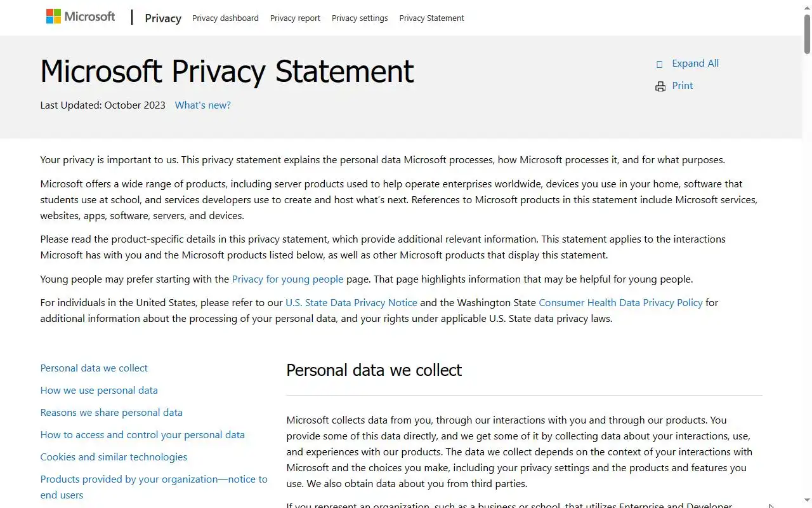Open How to access and control section

tap(142, 435)
